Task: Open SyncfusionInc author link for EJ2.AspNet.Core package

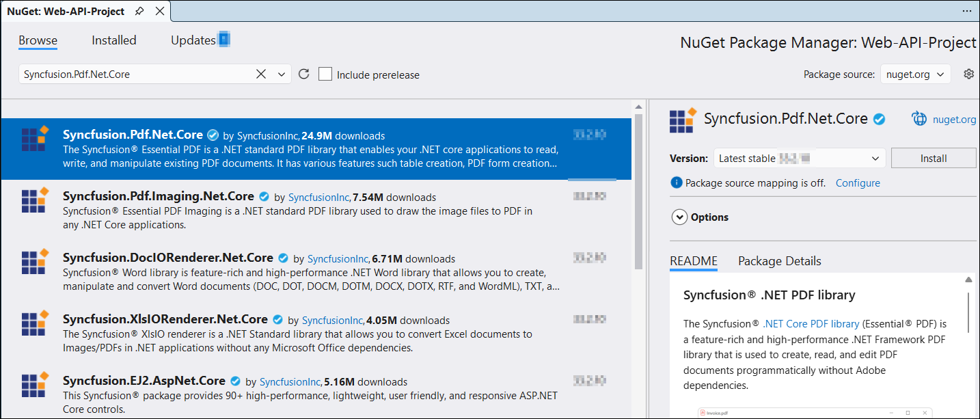Action: pyautogui.click(x=290, y=382)
